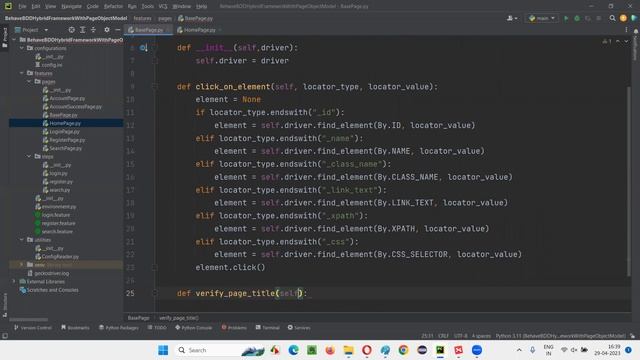
Task: Start debugging with the green bug icon
Action: click(x=577, y=18)
